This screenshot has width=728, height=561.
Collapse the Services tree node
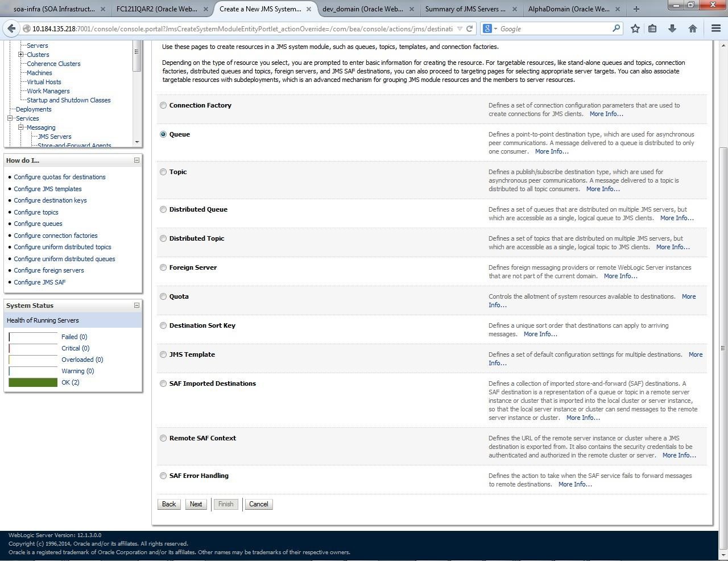[10, 118]
